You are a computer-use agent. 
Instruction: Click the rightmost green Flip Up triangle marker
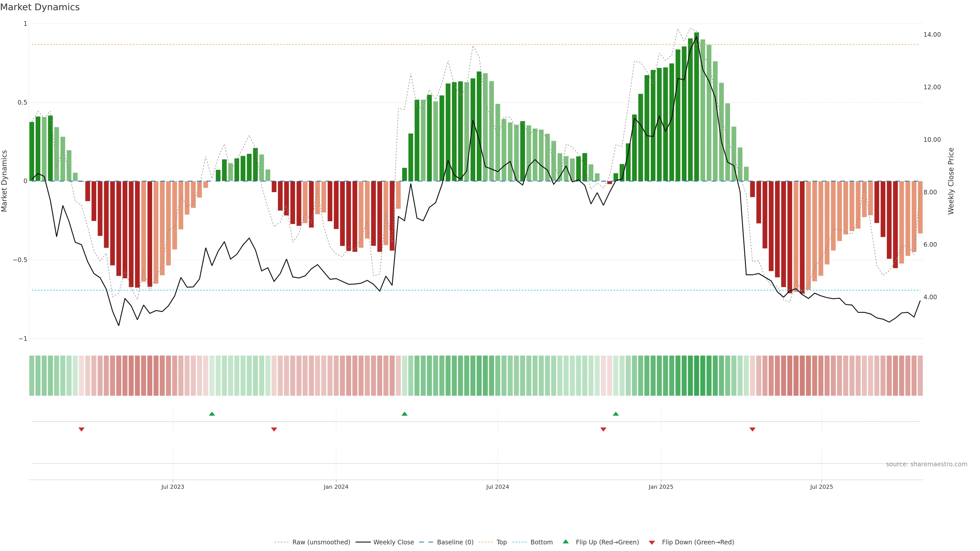[616, 414]
